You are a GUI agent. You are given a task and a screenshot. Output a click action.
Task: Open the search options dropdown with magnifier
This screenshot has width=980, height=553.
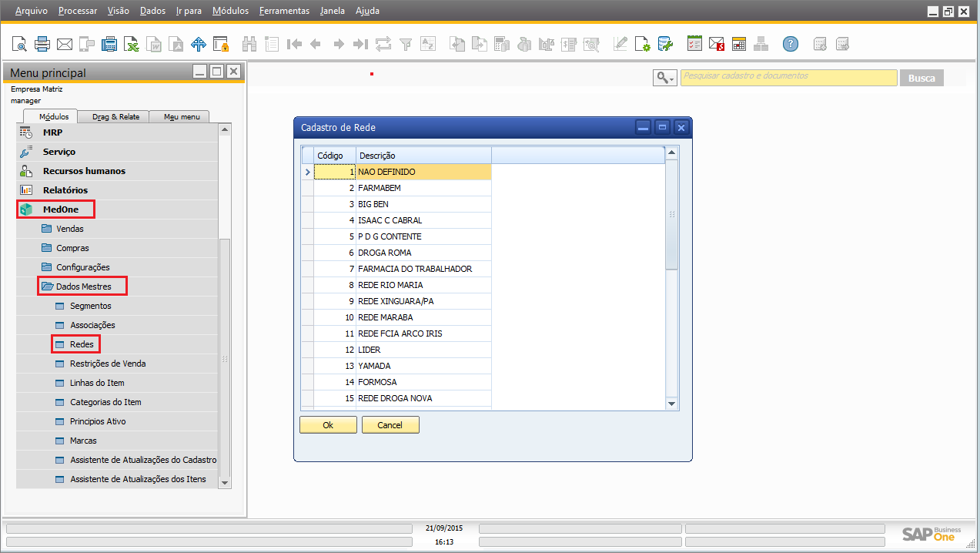pos(664,78)
